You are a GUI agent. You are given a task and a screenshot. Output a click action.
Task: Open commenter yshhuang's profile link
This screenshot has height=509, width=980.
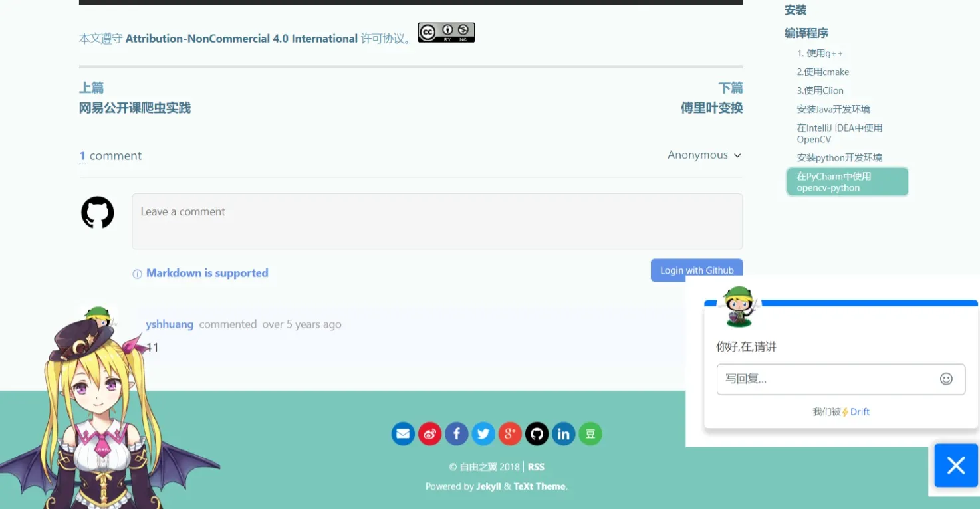pos(170,324)
